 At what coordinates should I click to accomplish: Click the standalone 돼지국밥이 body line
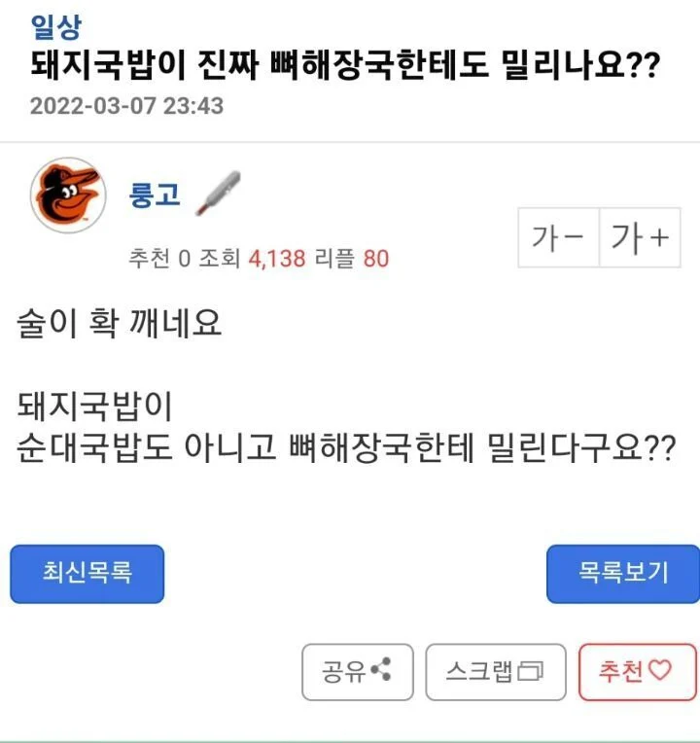click(x=94, y=404)
